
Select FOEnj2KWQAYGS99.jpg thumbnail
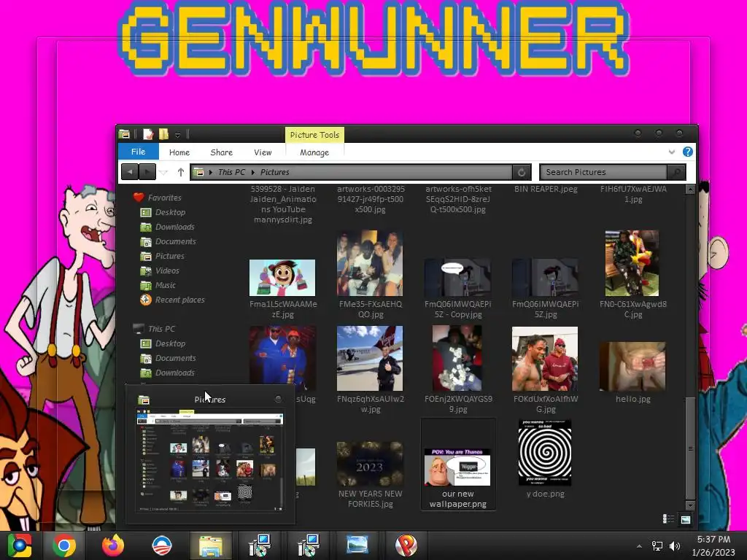tap(457, 358)
